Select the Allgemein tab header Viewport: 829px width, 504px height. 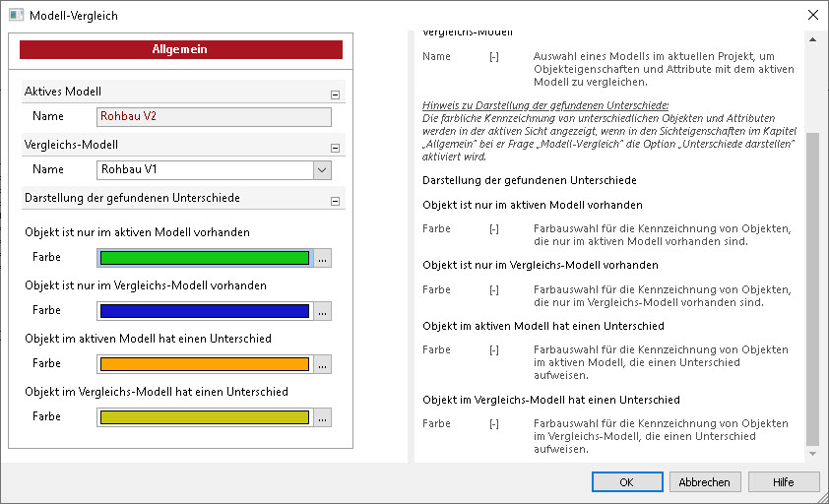181,50
